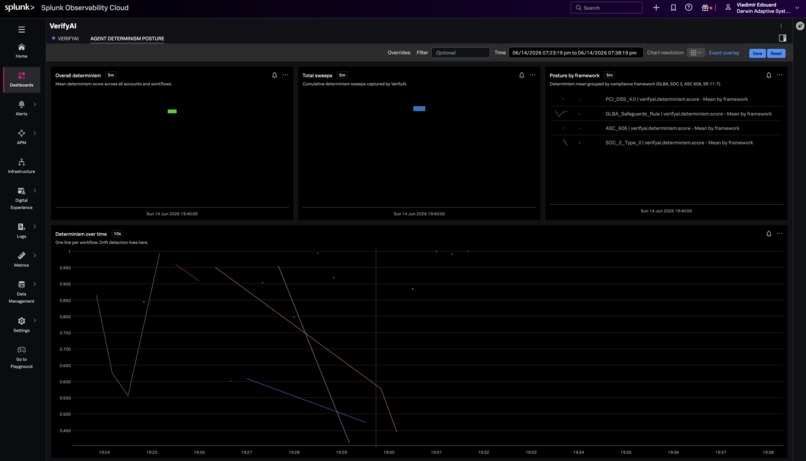
Task: Click Total sweeps chart title
Action: click(x=317, y=76)
